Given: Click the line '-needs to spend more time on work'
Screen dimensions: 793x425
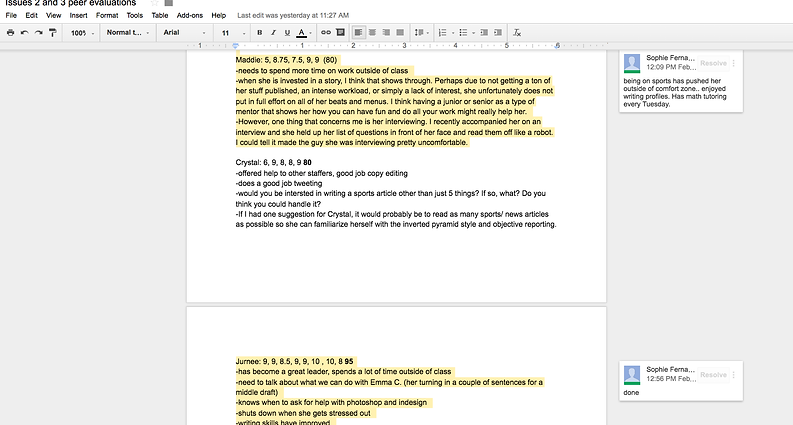Looking at the screenshot, I should (322, 71).
